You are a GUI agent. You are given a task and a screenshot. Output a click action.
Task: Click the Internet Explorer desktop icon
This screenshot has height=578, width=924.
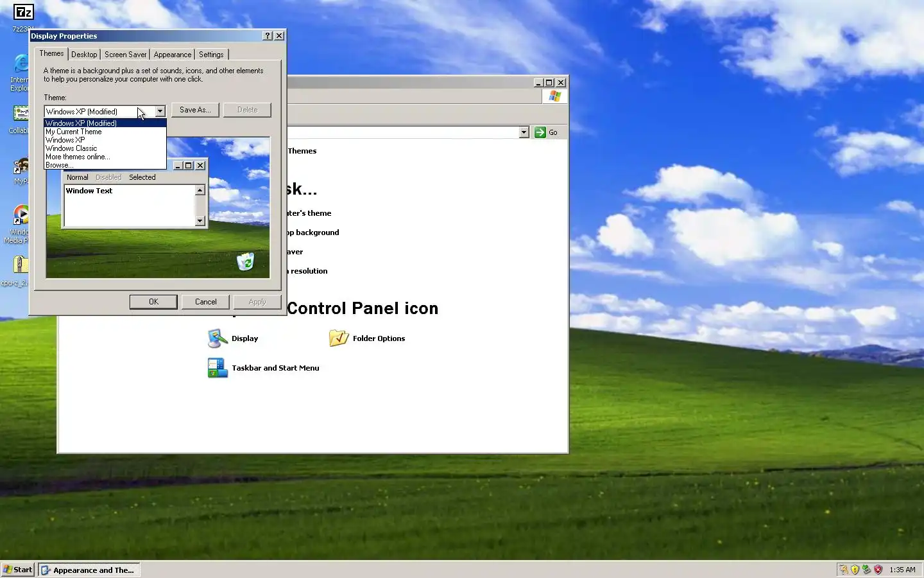pyautogui.click(x=21, y=64)
